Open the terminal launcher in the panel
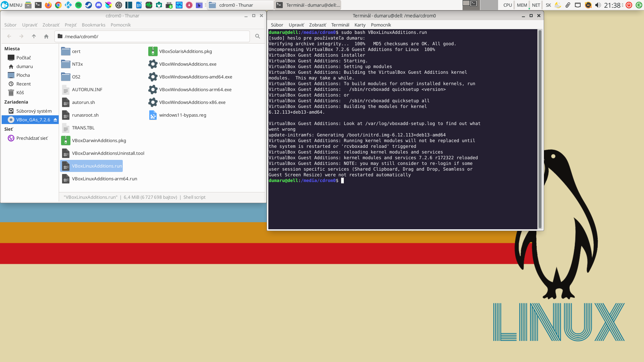 click(38, 5)
